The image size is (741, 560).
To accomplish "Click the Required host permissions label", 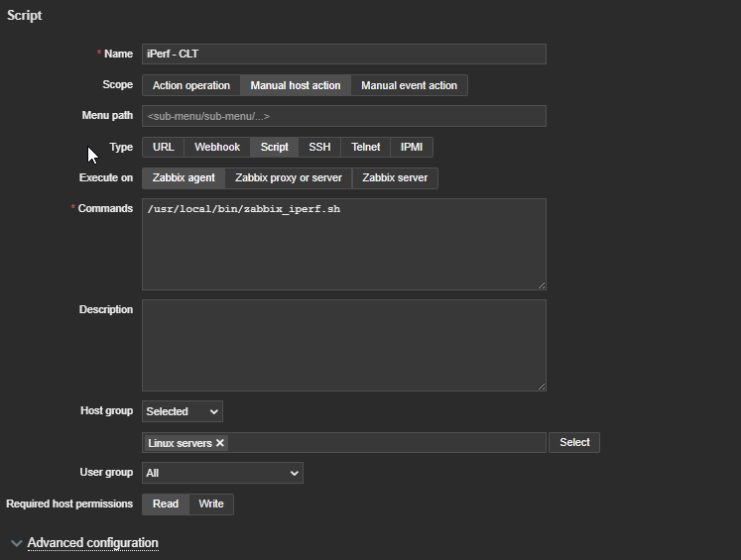I will tap(69, 504).
